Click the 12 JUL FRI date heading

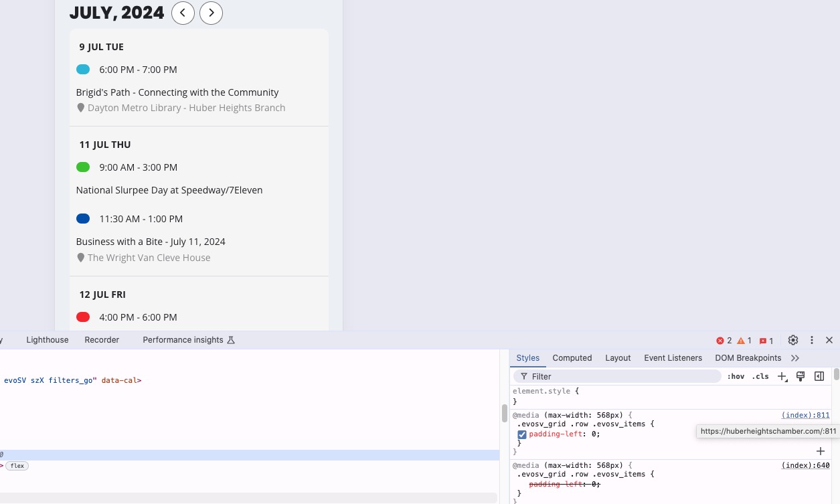coord(102,295)
